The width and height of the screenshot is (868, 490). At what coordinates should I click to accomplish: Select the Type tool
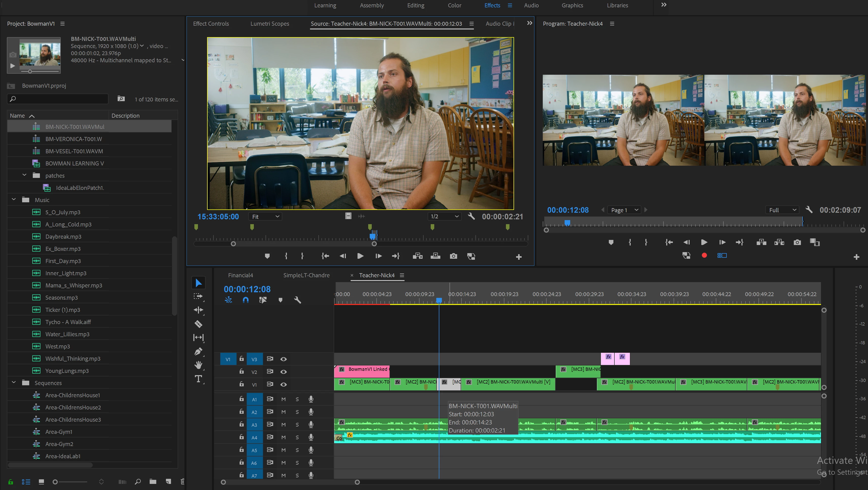click(198, 379)
